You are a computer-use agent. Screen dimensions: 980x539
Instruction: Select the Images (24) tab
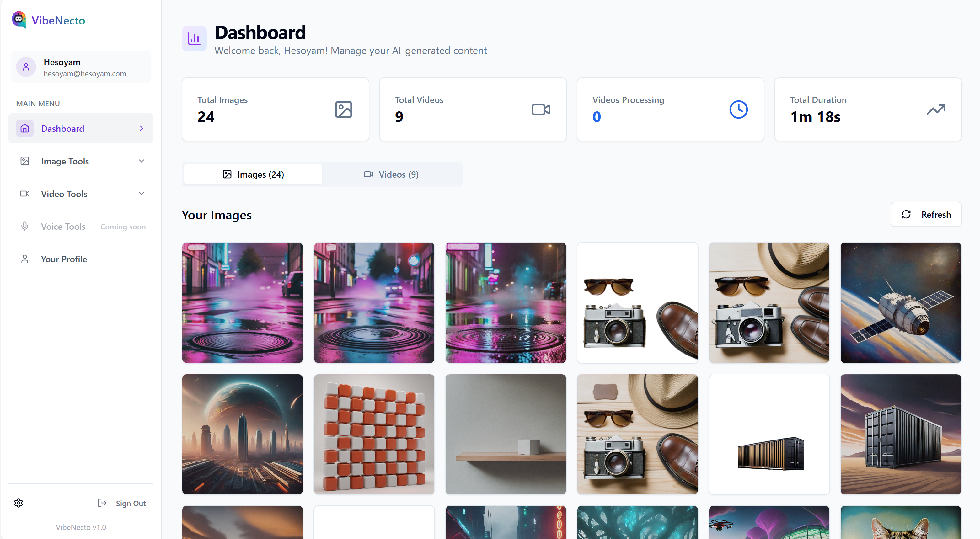[253, 174]
